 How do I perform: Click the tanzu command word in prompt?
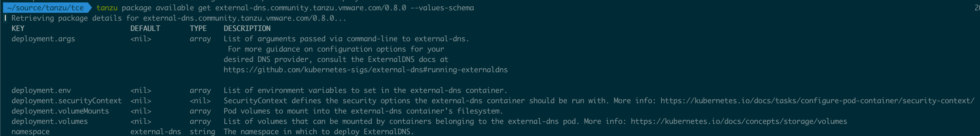107,8
